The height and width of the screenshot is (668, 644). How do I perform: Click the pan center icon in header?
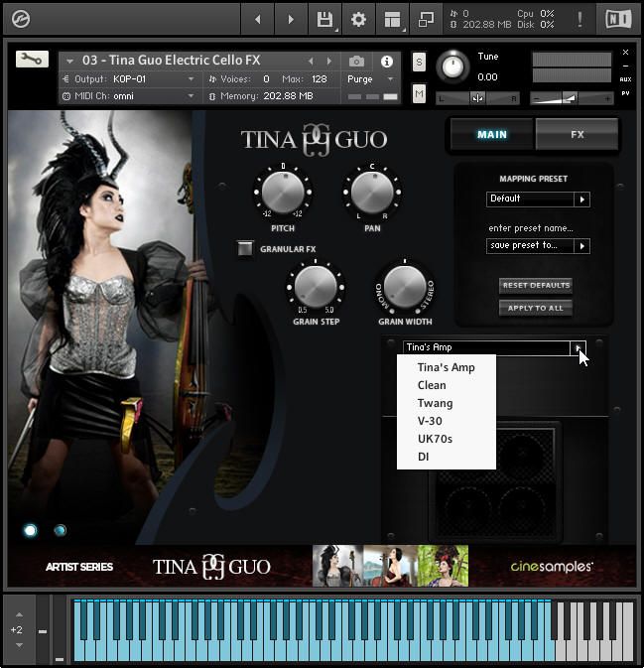click(x=477, y=98)
